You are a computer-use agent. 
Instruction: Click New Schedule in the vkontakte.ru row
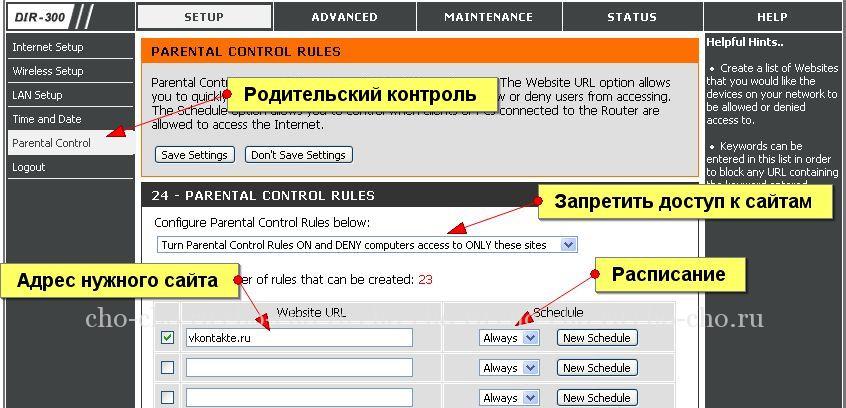click(596, 338)
